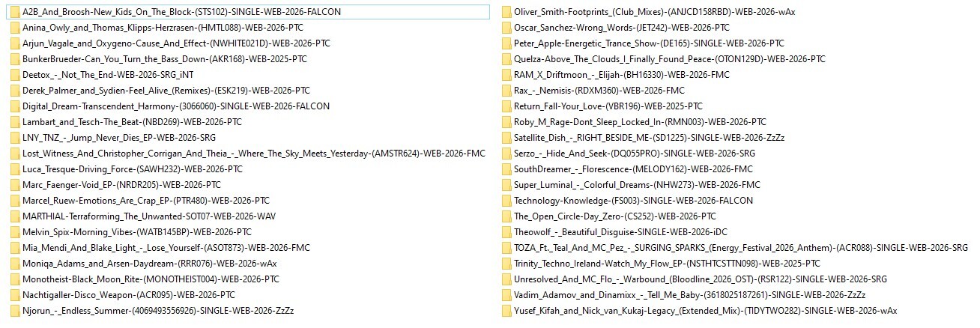The image size is (980, 328).
Task: Click folder icon of Moniqa_Adams_and_Arsen-Daydream
Action: pos(15,264)
